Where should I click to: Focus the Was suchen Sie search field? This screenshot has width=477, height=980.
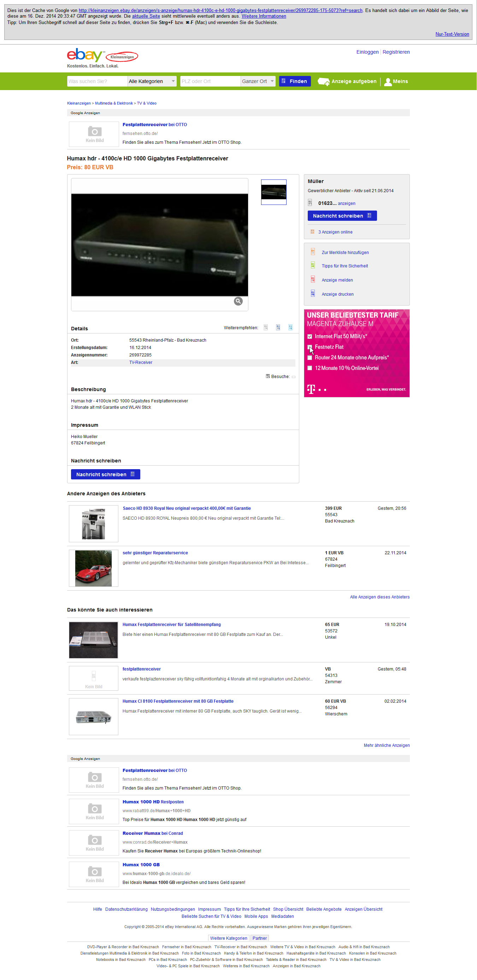point(97,81)
